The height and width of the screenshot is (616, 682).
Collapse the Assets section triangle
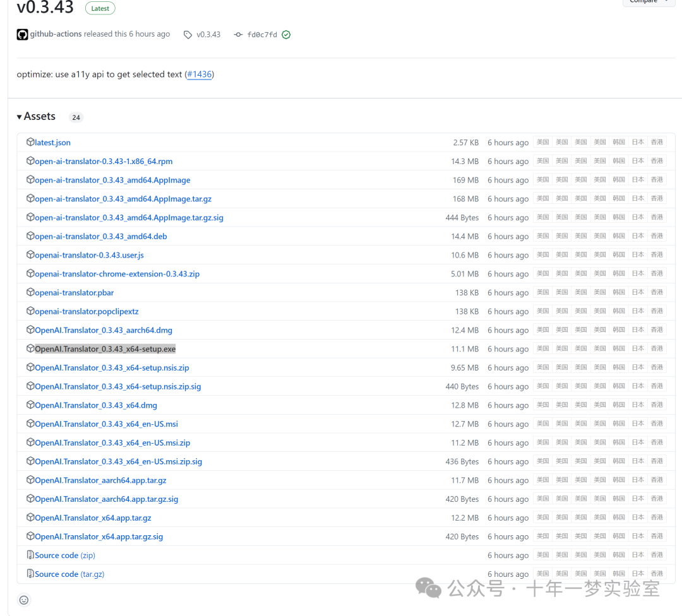19,117
